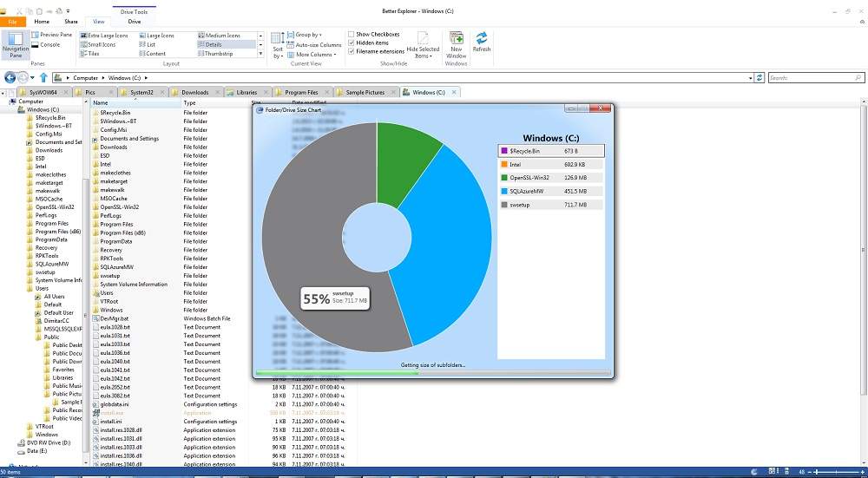Open Quick Access toolbar customize dropdown
The image size is (868, 478).
[68, 11]
